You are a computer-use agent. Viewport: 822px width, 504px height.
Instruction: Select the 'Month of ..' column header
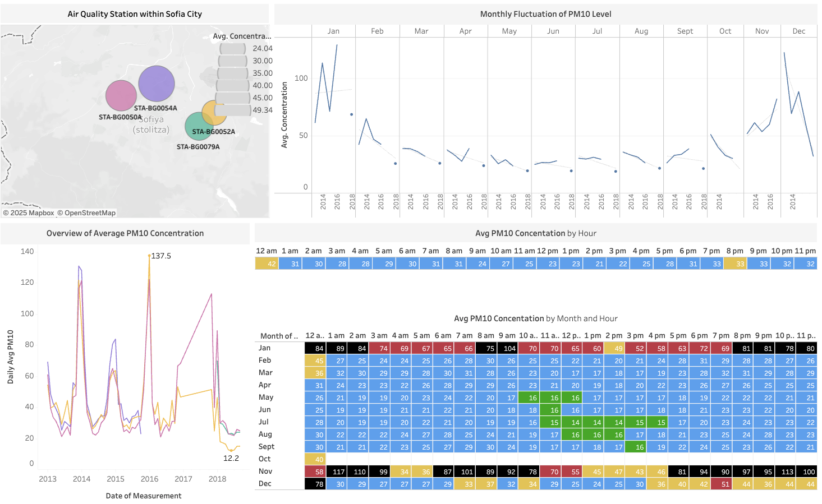279,336
